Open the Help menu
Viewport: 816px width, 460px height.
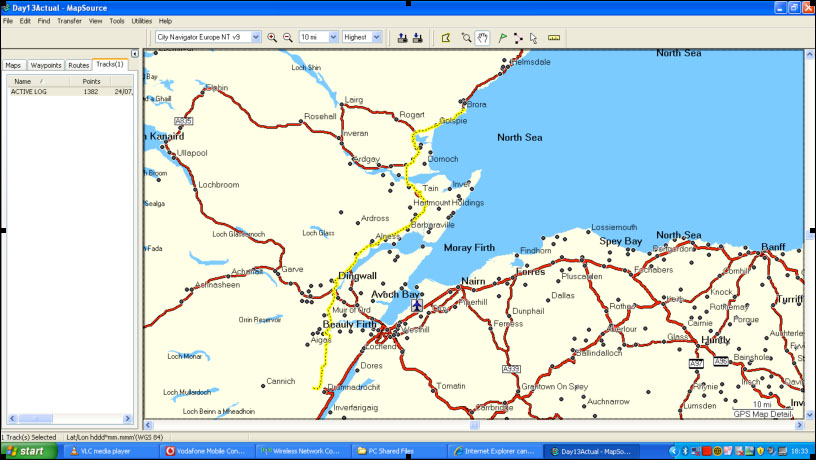tap(165, 21)
